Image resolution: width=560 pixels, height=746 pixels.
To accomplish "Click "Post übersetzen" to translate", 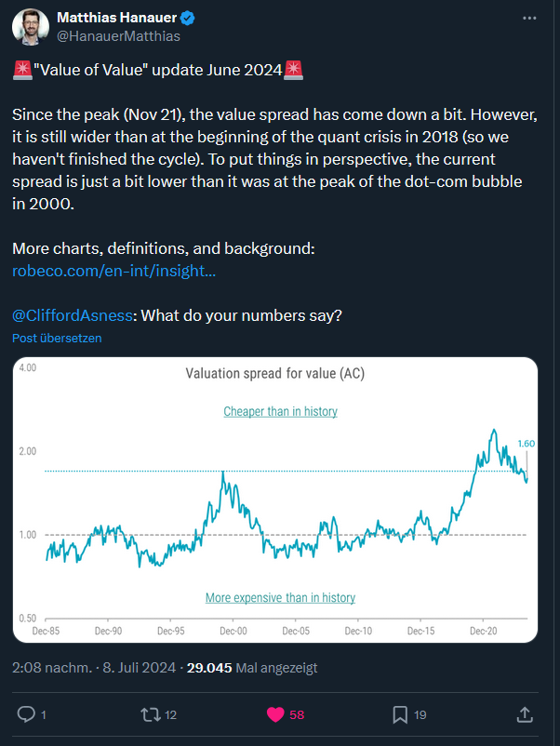I will tap(57, 338).
